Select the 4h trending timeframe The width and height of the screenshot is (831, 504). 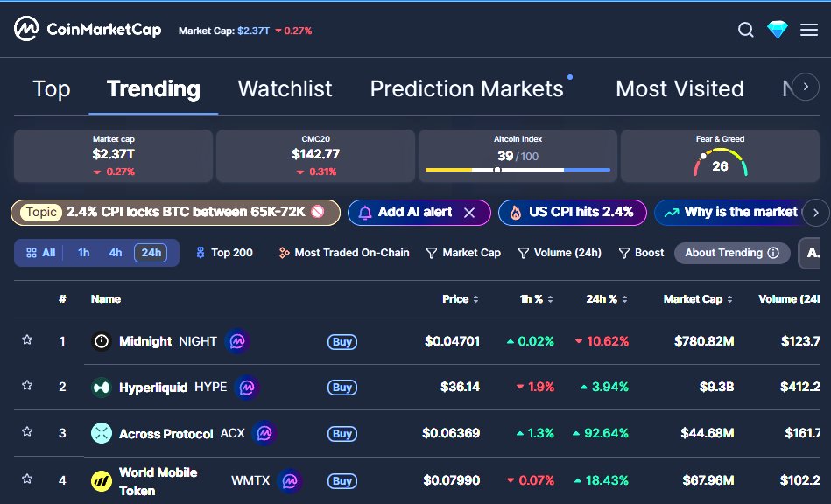(x=116, y=253)
